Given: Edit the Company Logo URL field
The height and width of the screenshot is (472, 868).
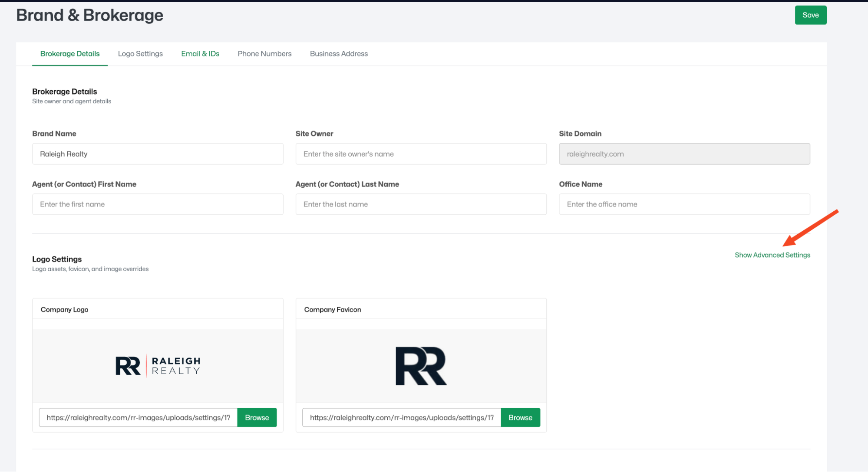Looking at the screenshot, I should pos(138,417).
